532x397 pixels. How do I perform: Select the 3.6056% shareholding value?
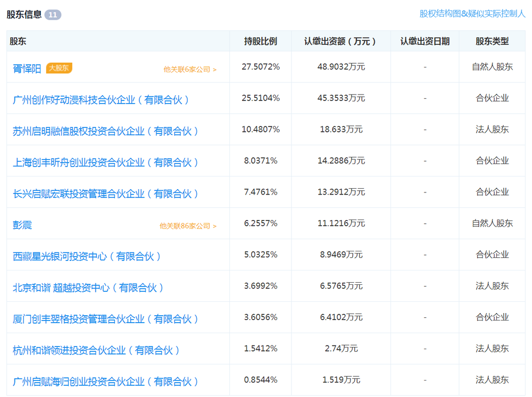261,317
